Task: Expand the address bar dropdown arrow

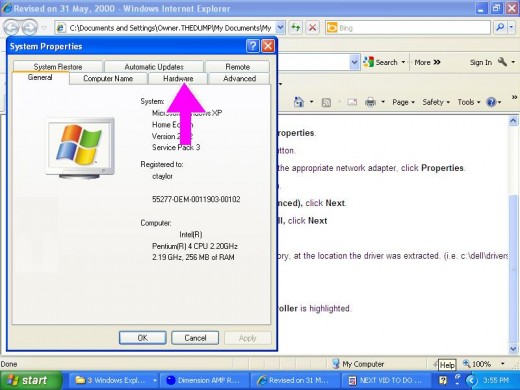Action: pyautogui.click(x=281, y=28)
